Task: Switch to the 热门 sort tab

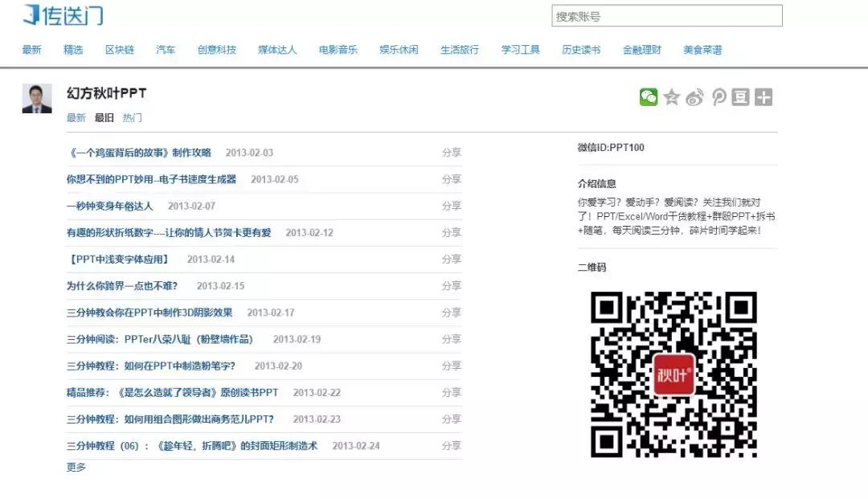Action: click(x=132, y=117)
